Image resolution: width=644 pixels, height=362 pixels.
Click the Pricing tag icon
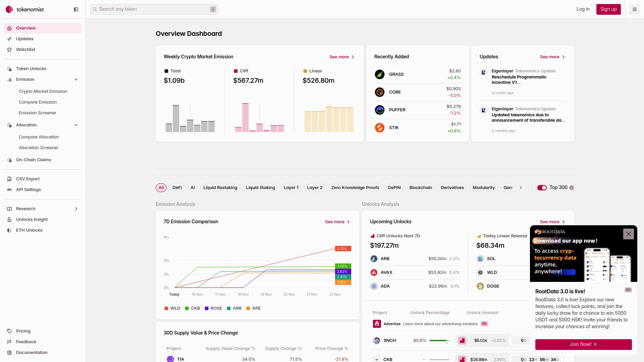tap(9, 331)
